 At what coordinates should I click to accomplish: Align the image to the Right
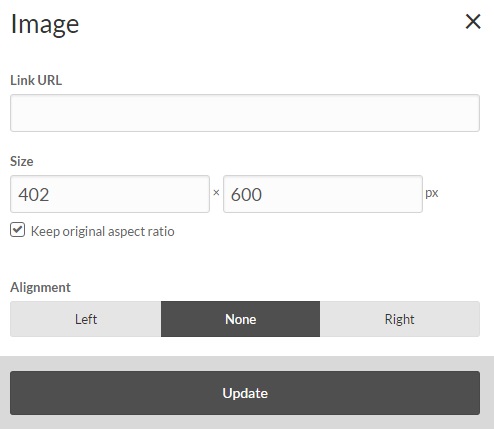[x=400, y=319]
